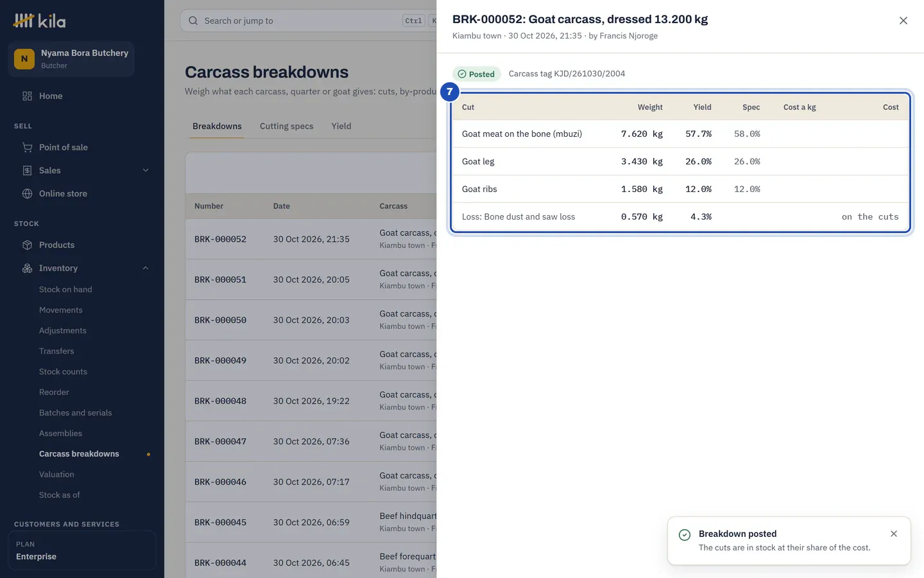Click the Sales receipt icon

pyautogui.click(x=27, y=170)
